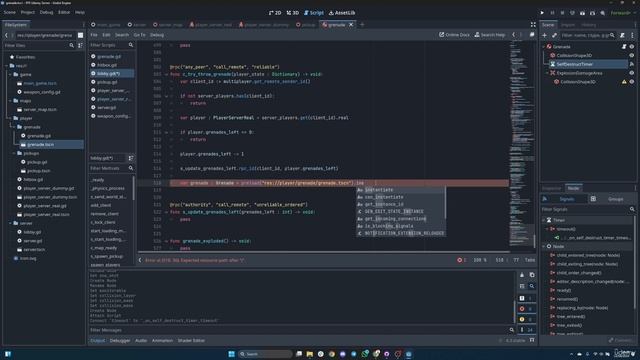This screenshot has height=360, width=640.
Task: Instantiate child scene with link icon
Action: pyautogui.click(x=554, y=36)
